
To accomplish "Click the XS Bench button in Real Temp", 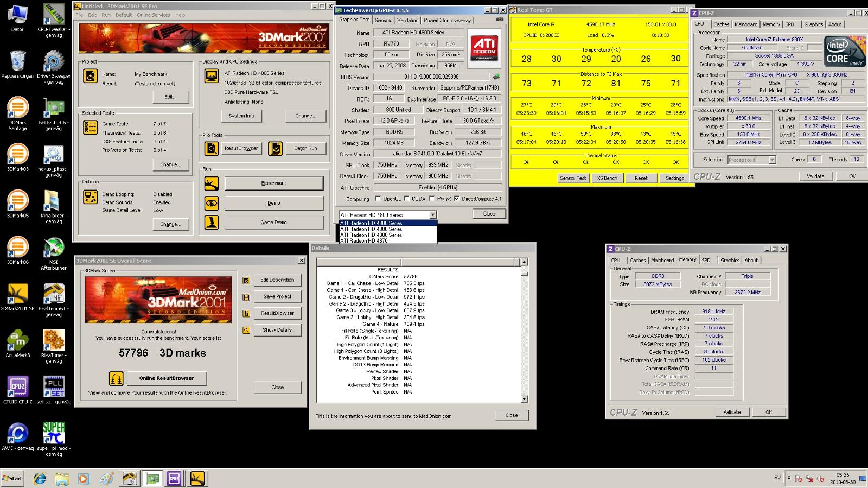I will [607, 178].
